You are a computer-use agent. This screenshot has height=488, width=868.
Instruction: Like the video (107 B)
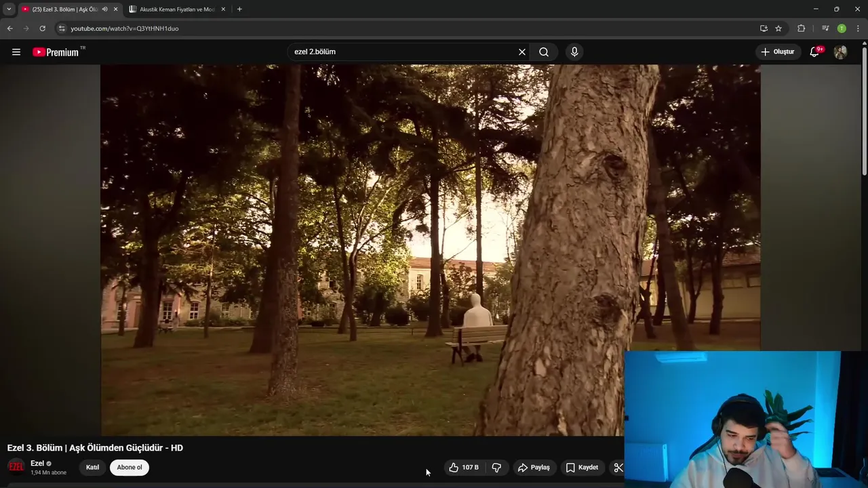(464, 468)
